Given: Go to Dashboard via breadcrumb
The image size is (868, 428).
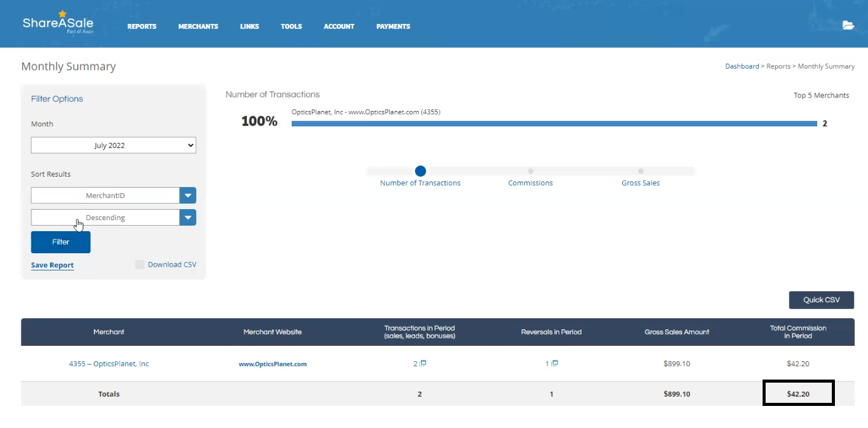Looking at the screenshot, I should [742, 66].
